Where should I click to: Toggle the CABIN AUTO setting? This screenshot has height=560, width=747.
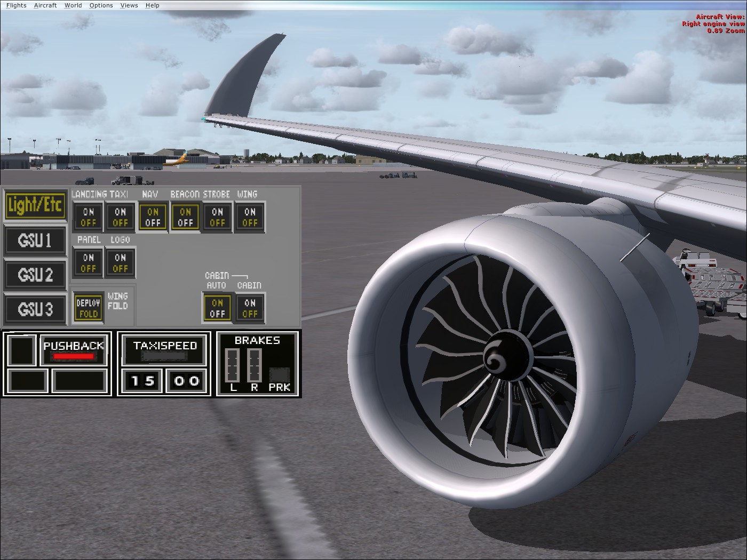pyautogui.click(x=217, y=308)
